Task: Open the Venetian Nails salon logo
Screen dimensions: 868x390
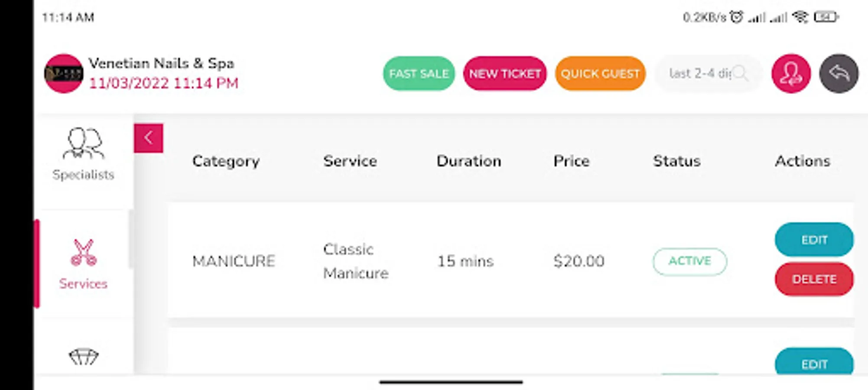Action: tap(64, 74)
